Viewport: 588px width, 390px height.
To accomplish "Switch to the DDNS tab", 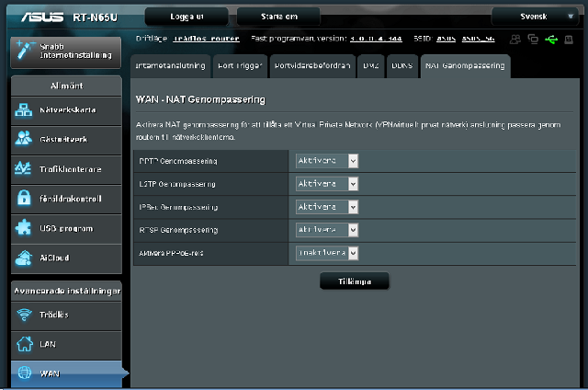I will [401, 66].
